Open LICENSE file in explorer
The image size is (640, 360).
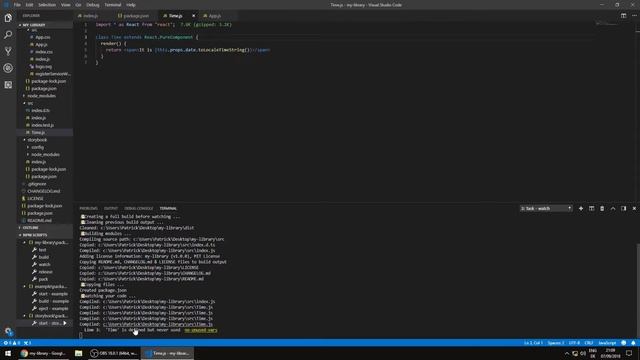pos(35,198)
